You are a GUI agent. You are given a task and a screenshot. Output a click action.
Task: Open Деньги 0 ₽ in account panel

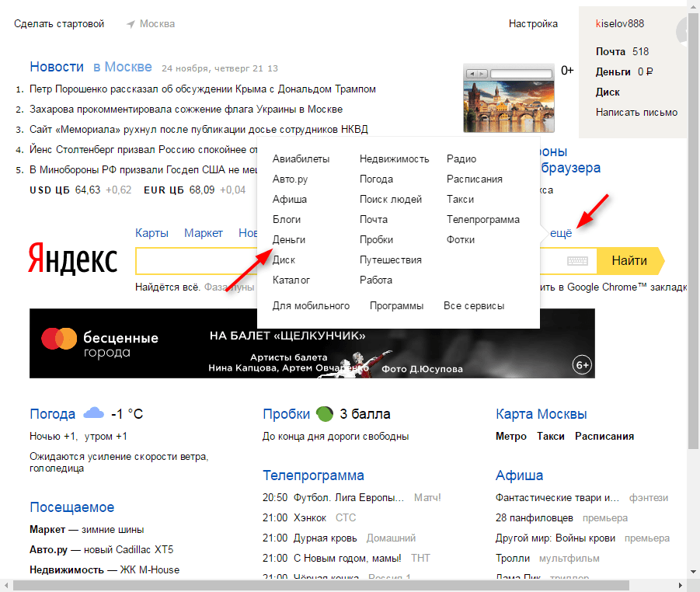pos(624,72)
